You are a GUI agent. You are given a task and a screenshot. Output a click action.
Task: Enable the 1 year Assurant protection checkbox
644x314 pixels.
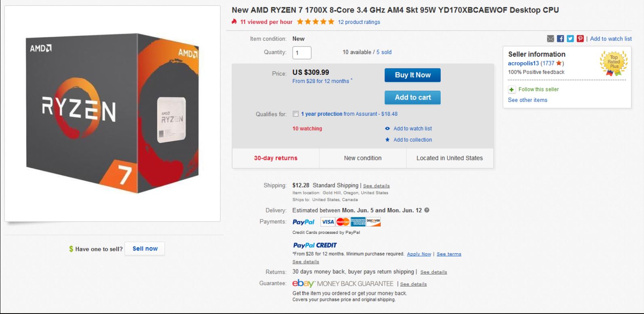[296, 114]
